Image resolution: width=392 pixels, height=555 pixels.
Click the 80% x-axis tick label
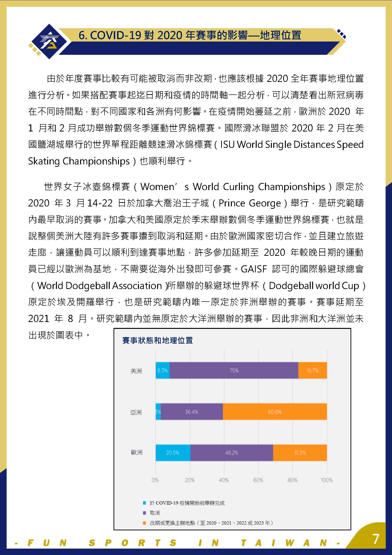coord(292,480)
